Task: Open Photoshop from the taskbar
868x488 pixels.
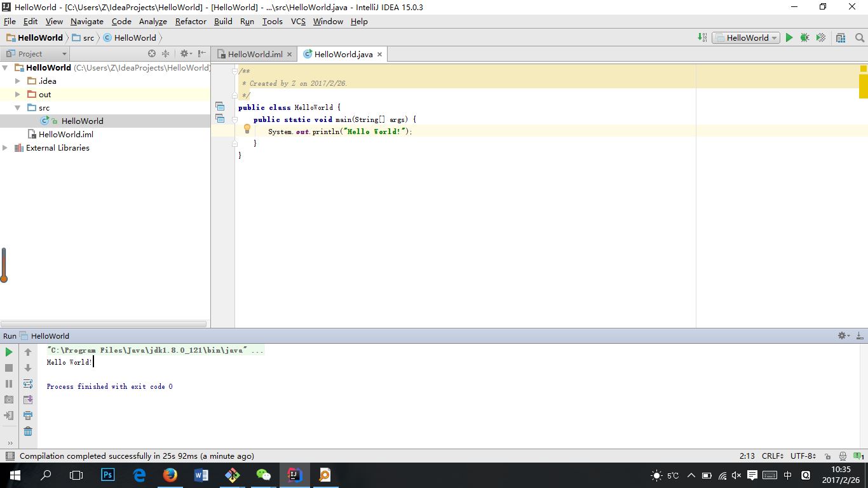Action: (108, 475)
